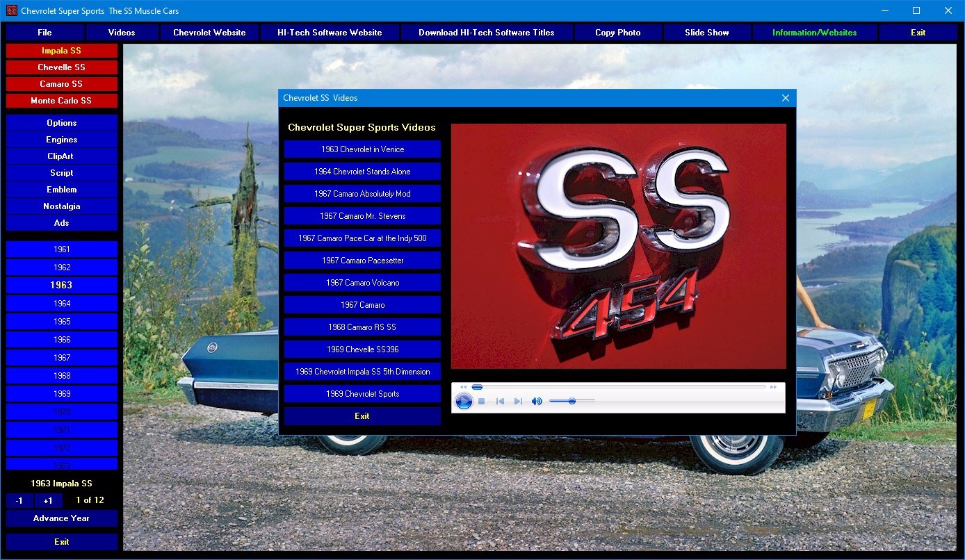
Task: Click Exit button at sidebar bottom
Action: pos(62,542)
